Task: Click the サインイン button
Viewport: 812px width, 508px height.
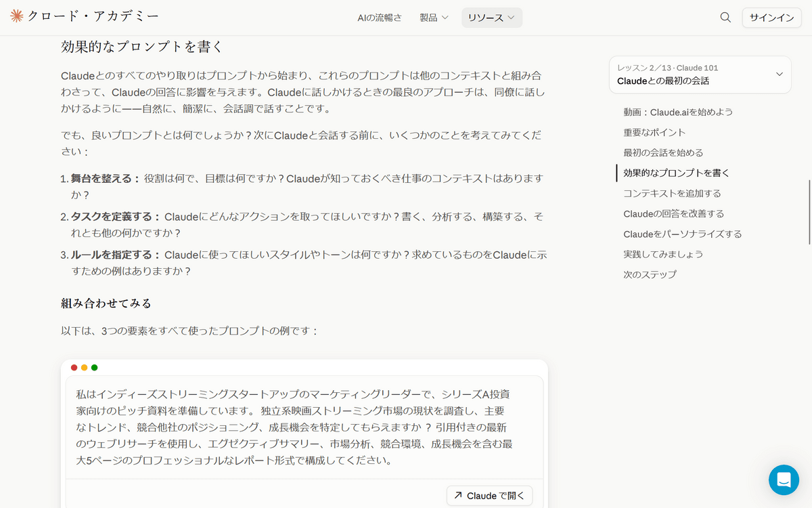Action: tap(772, 18)
